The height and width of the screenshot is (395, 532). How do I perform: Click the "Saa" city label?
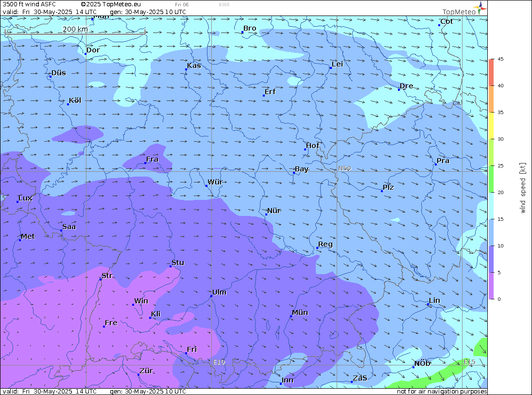tap(69, 227)
